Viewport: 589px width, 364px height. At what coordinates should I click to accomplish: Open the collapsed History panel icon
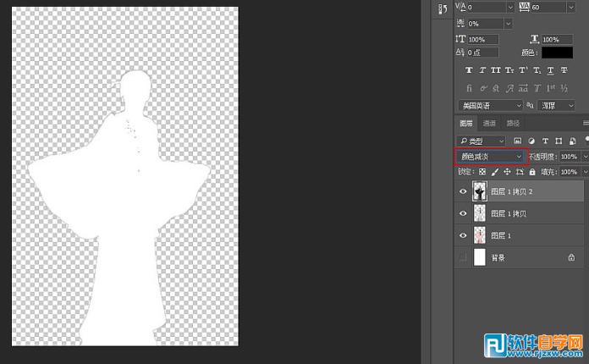click(x=443, y=9)
